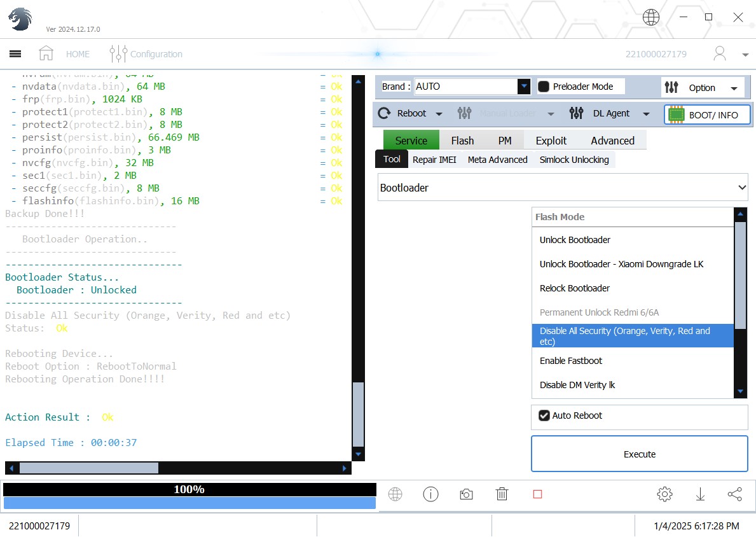Expand the Reboot dropdown menu
Image resolution: width=756 pixels, height=537 pixels.
[439, 114]
